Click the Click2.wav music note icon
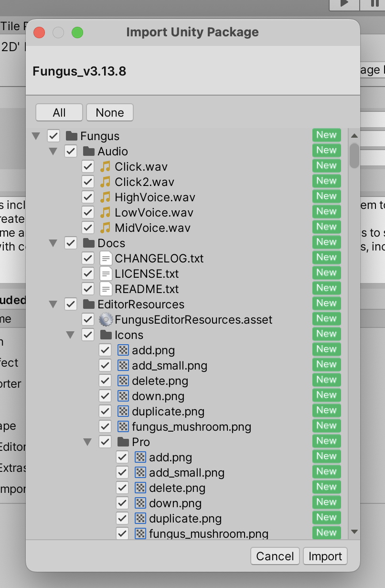 pyautogui.click(x=105, y=182)
